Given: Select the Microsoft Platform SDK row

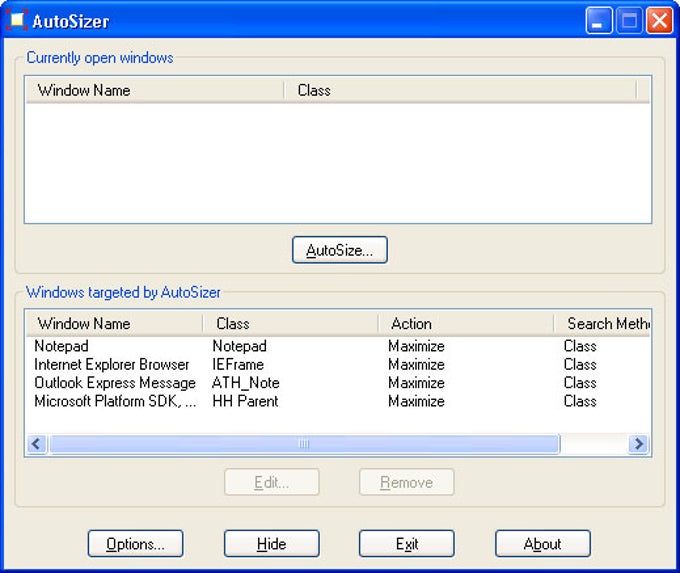Looking at the screenshot, I should click(x=338, y=401).
